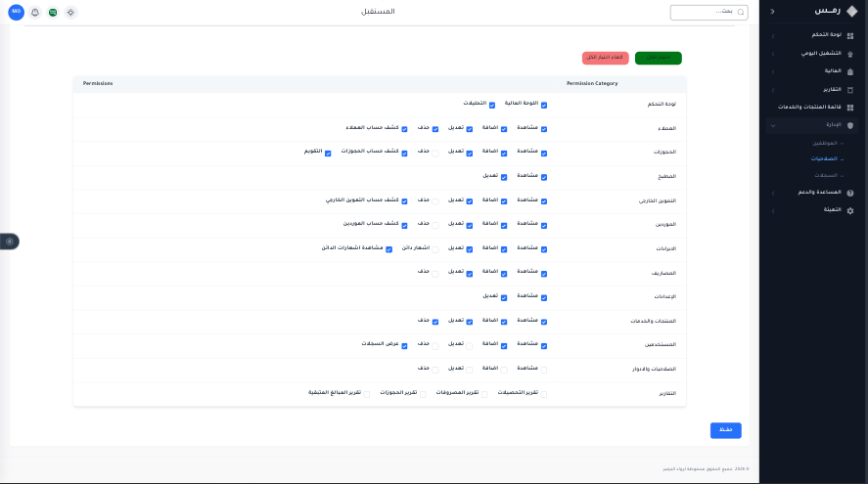Open السجلات submenu item
The image size is (868, 484).
(x=826, y=175)
